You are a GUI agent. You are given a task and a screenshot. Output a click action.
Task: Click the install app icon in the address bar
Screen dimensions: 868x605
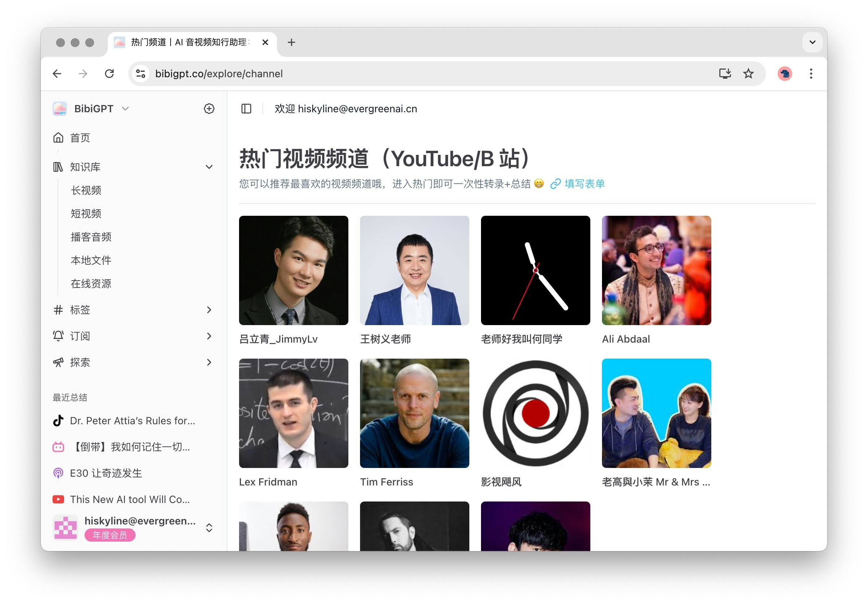[x=724, y=73]
